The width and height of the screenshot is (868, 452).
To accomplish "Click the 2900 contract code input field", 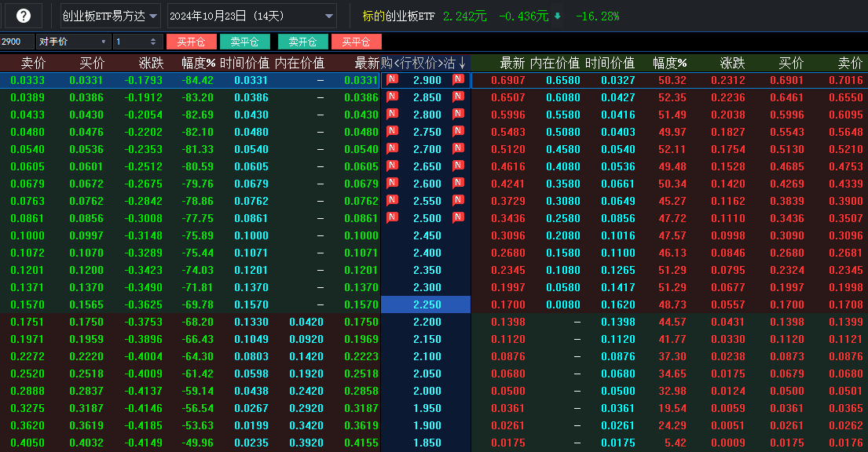I will click(17, 42).
